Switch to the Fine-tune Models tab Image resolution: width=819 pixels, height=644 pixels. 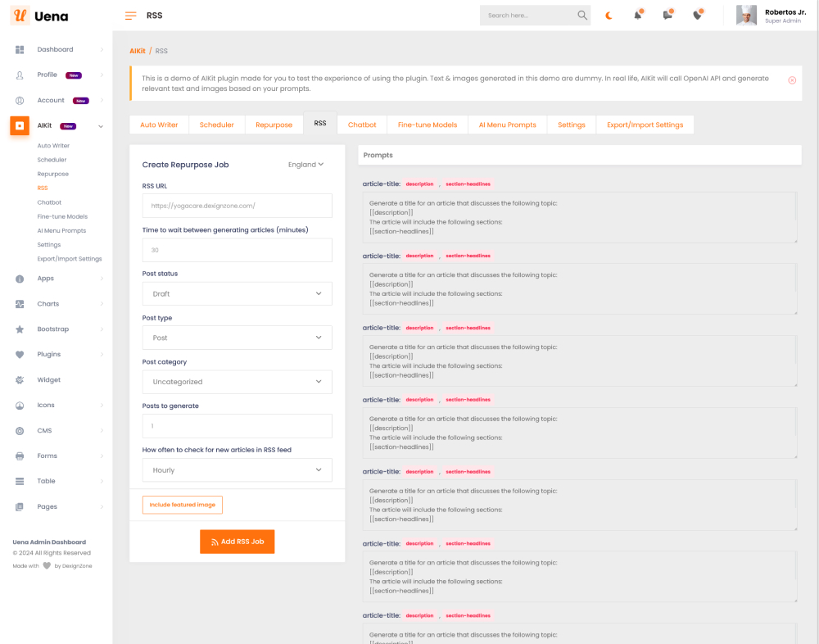click(427, 125)
